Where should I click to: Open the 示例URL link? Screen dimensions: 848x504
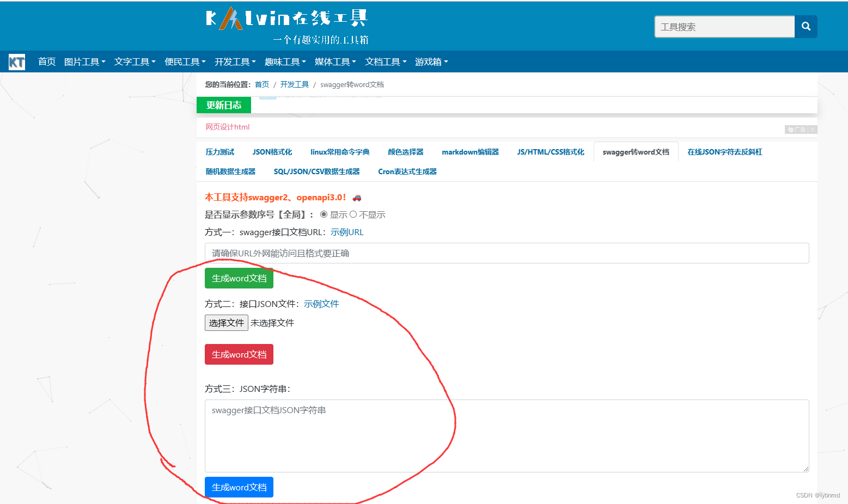click(x=347, y=232)
